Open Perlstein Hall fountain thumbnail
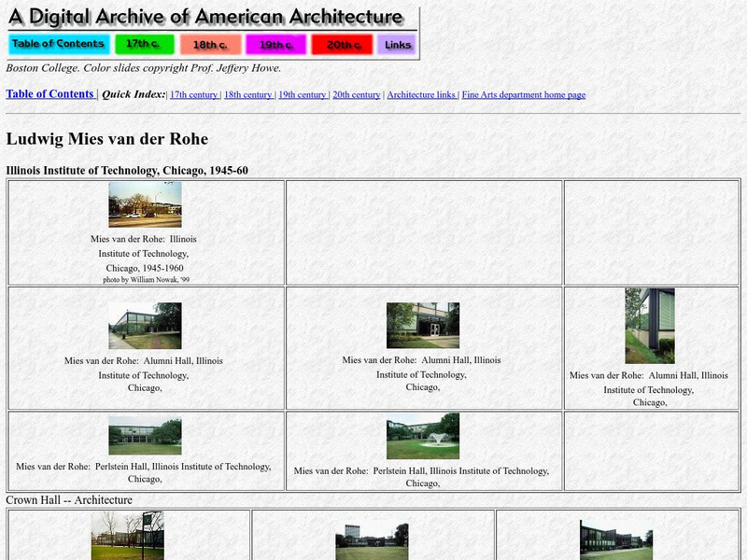This screenshot has width=747, height=560. pyautogui.click(x=423, y=436)
